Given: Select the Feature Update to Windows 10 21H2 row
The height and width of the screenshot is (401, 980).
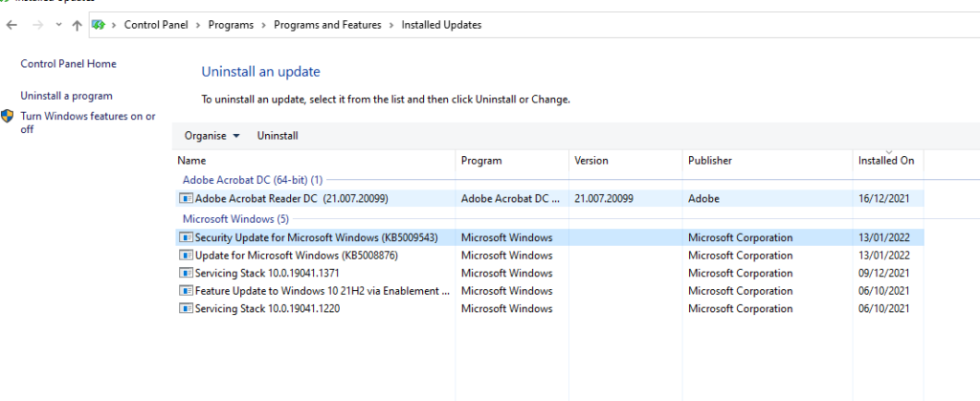Looking at the screenshot, I should pos(550,291).
